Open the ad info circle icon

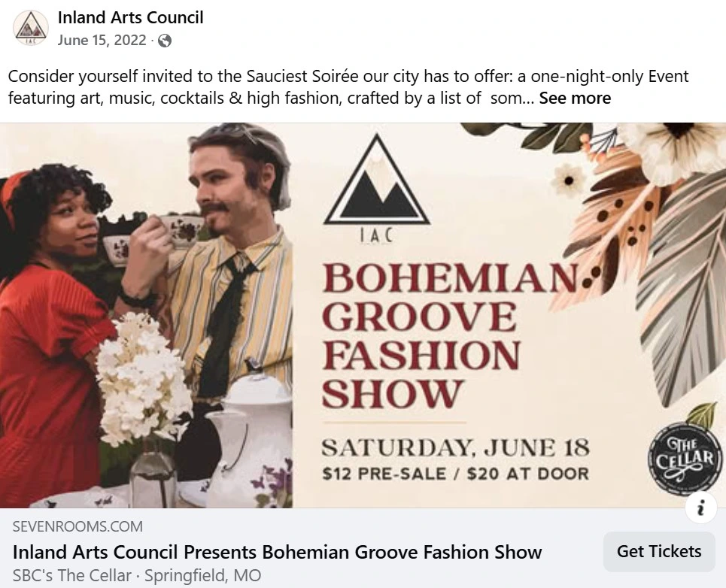(x=702, y=508)
